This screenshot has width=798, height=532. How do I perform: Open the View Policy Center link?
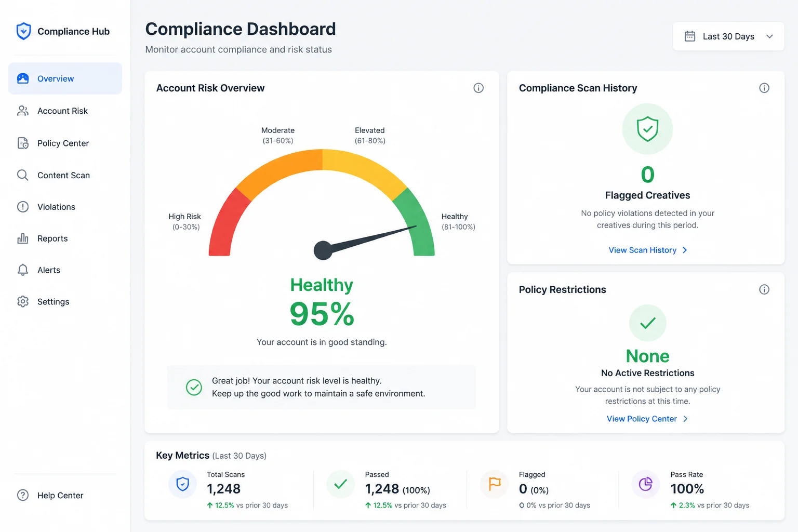(642, 419)
